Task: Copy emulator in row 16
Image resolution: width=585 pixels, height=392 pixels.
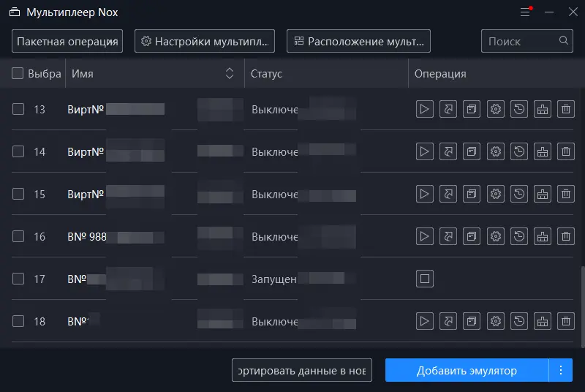Action: [472, 236]
